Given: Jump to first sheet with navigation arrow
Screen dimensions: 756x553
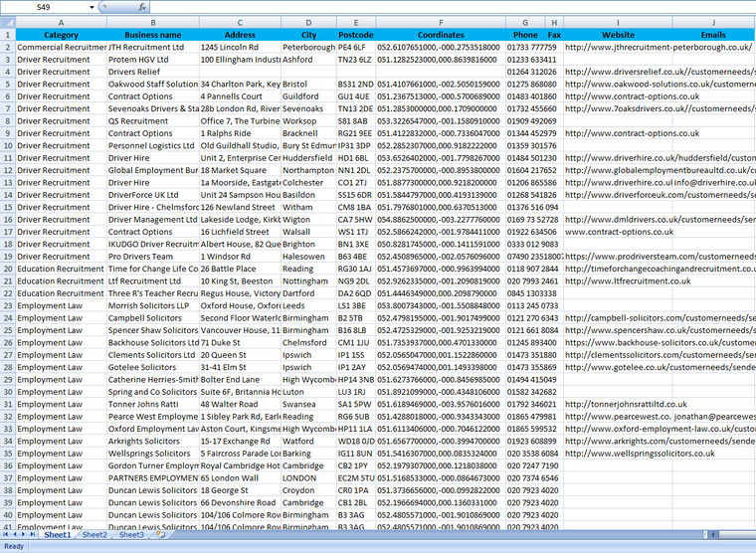Looking at the screenshot, I should click(6, 534).
